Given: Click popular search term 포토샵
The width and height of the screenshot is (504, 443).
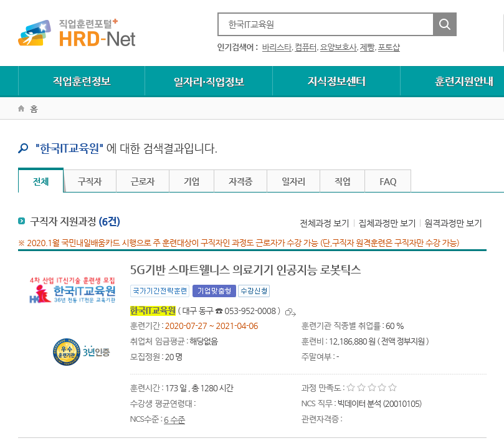Looking at the screenshot, I should [x=389, y=47].
